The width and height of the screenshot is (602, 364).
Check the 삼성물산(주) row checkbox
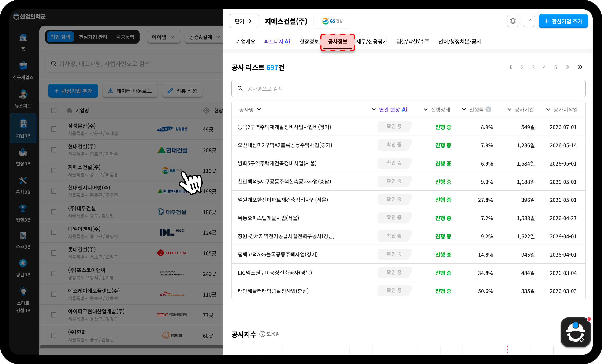click(53, 129)
